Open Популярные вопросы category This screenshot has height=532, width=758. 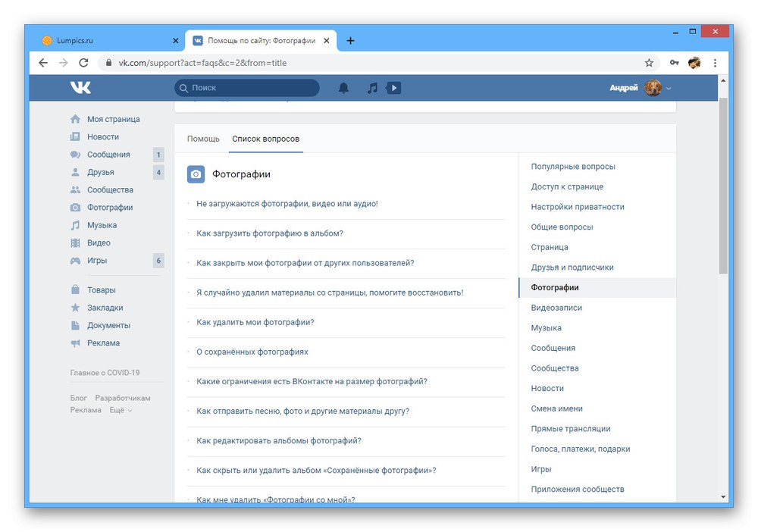click(x=573, y=167)
